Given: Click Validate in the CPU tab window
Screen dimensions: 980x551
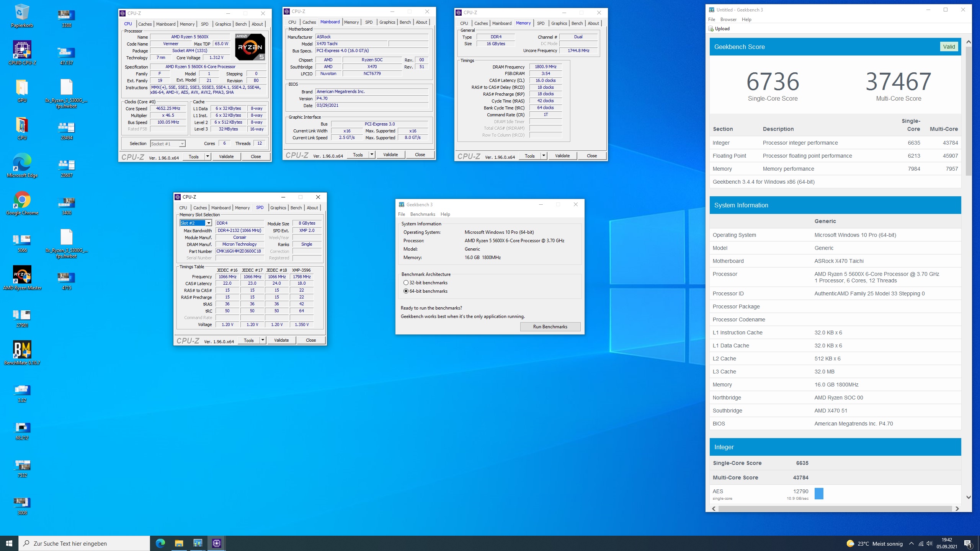Looking at the screenshot, I should tap(226, 156).
